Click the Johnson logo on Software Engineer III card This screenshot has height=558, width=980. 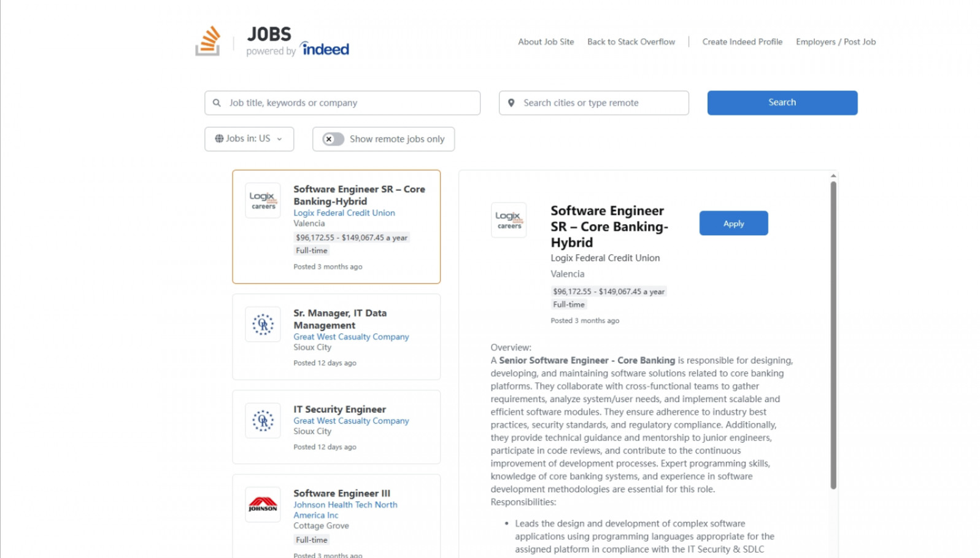click(263, 505)
